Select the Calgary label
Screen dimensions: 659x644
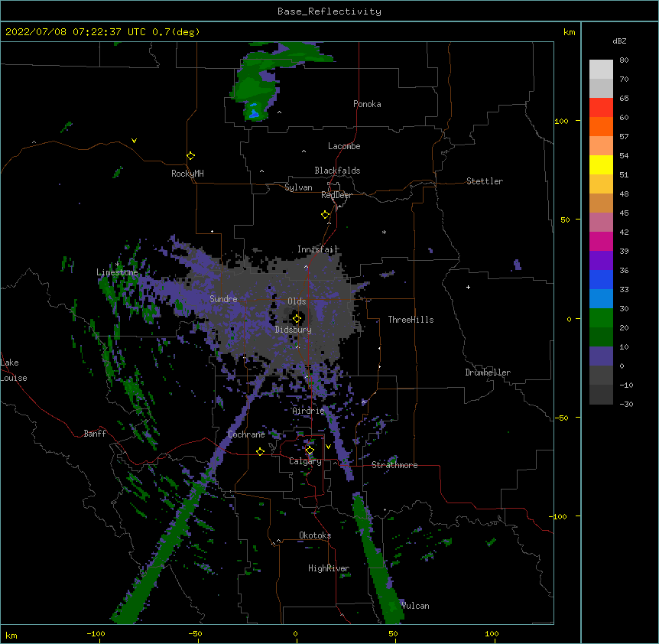[306, 461]
